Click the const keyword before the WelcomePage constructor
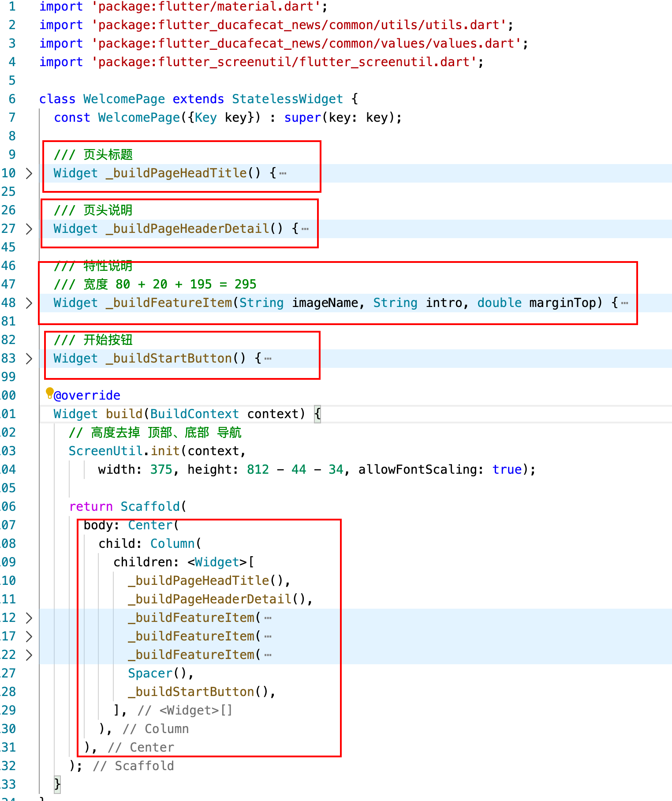The width and height of the screenshot is (672, 801). (72, 118)
